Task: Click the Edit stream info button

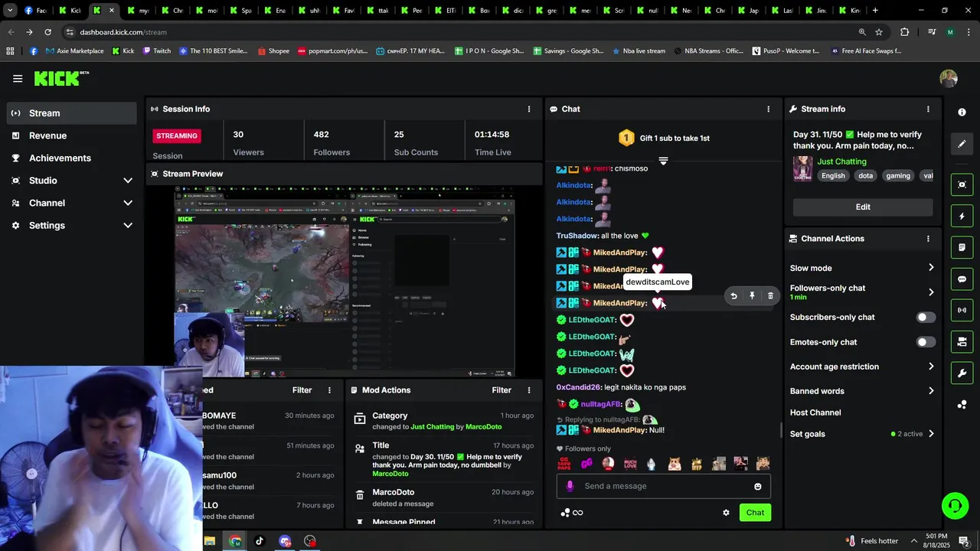Action: tap(863, 207)
